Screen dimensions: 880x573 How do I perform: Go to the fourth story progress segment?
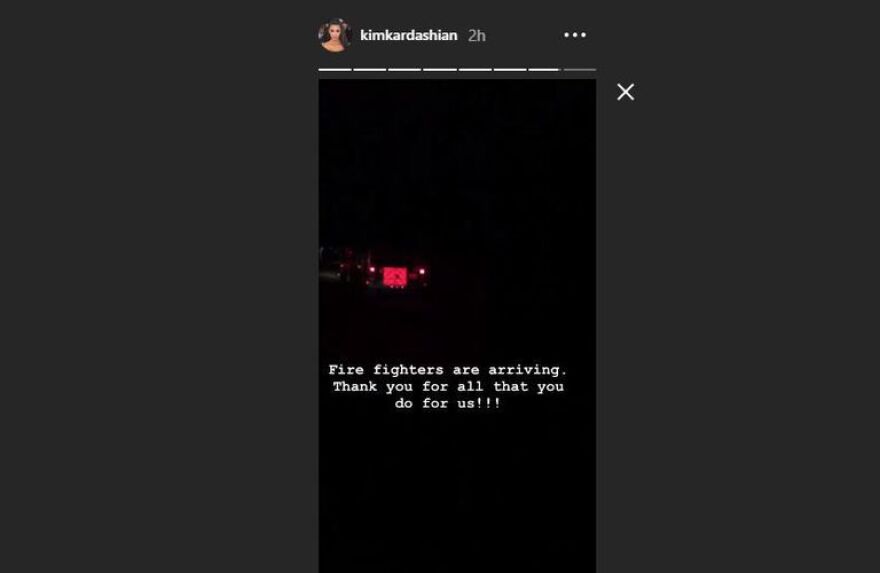coord(440,70)
